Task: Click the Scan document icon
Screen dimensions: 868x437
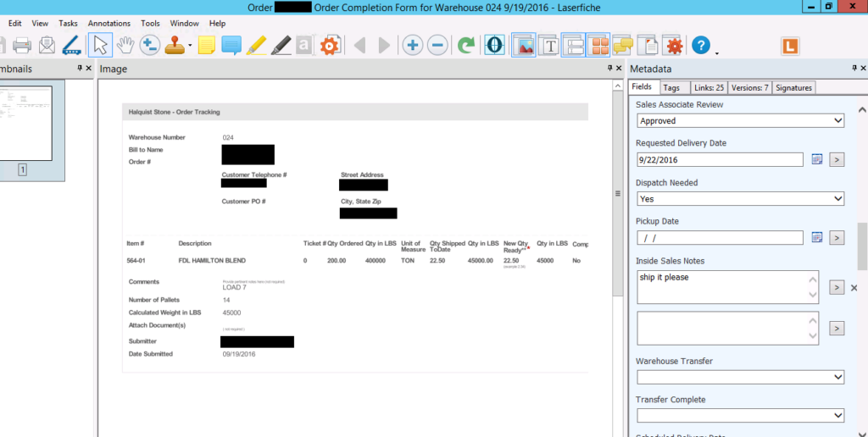Action: tap(72, 46)
